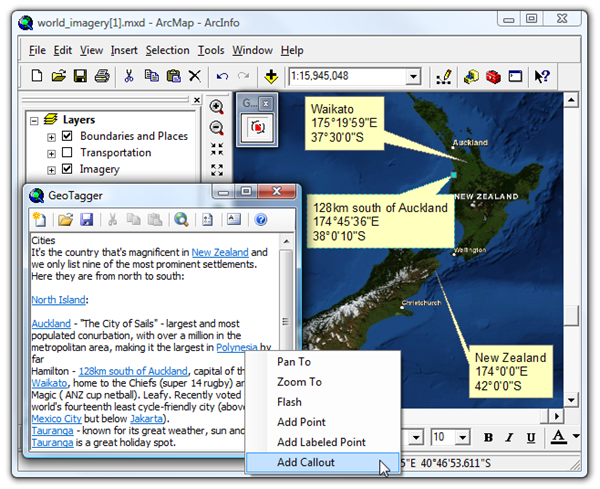Open the map scale dropdown

413,76
